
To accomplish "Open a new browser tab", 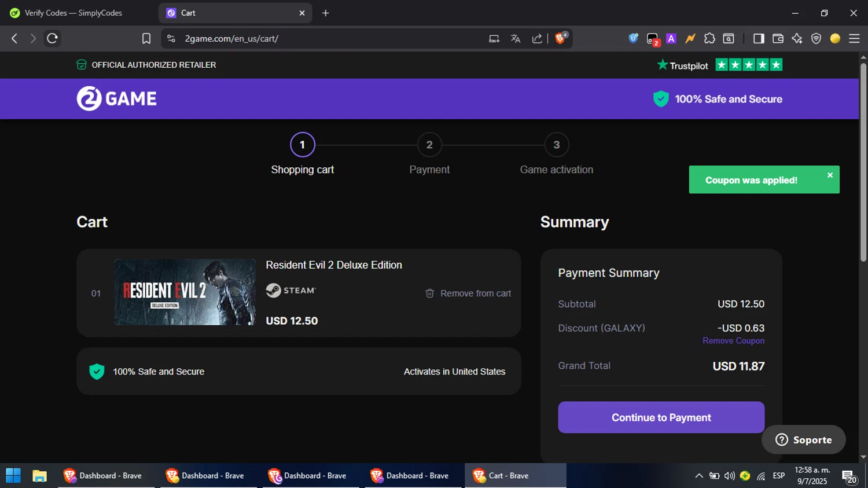I will [325, 13].
